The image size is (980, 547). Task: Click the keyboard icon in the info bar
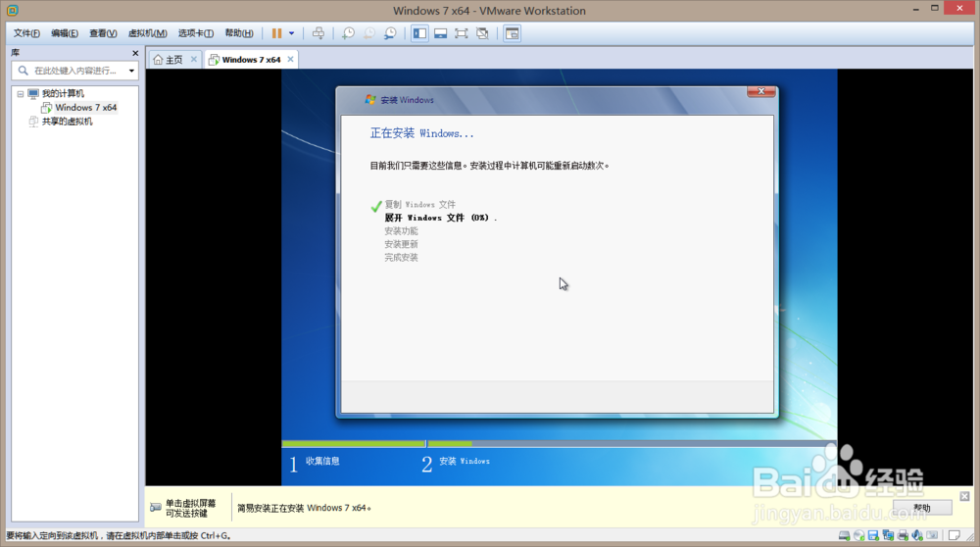156,507
